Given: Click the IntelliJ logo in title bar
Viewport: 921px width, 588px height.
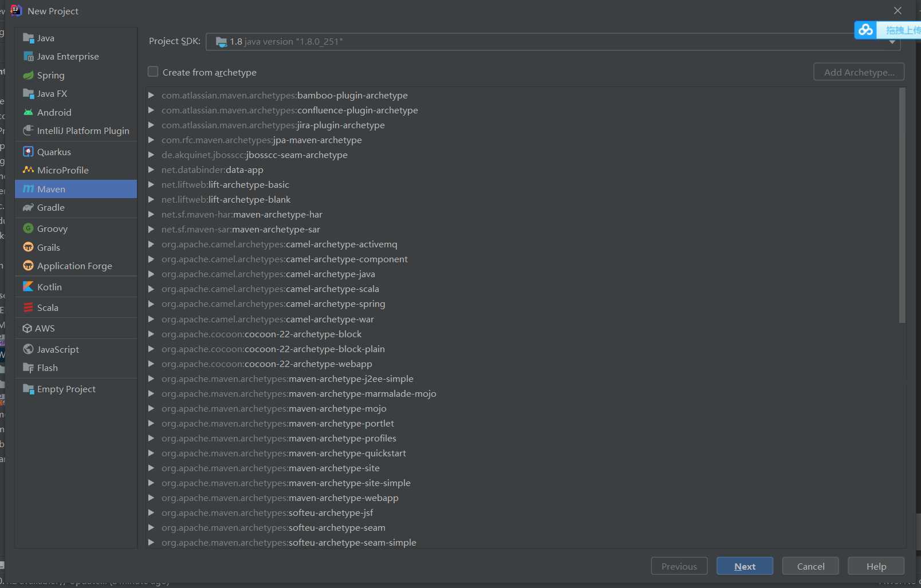Looking at the screenshot, I should [x=16, y=10].
